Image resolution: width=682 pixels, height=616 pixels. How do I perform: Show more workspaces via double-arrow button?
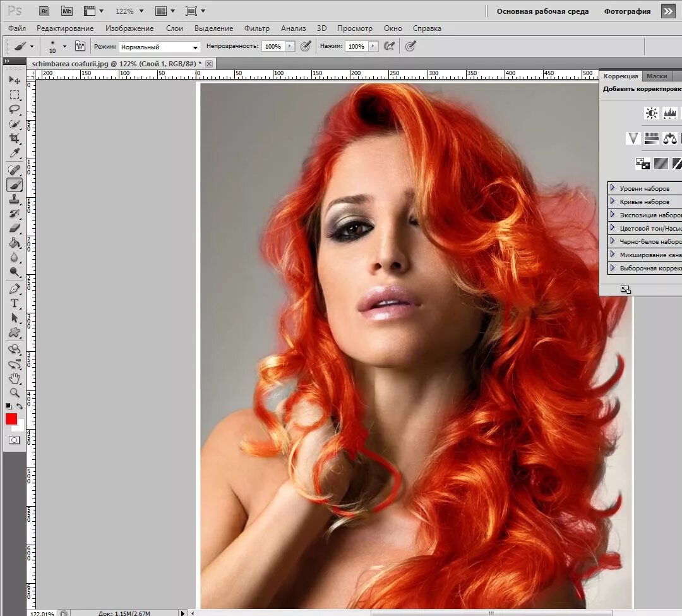pyautogui.click(x=667, y=12)
